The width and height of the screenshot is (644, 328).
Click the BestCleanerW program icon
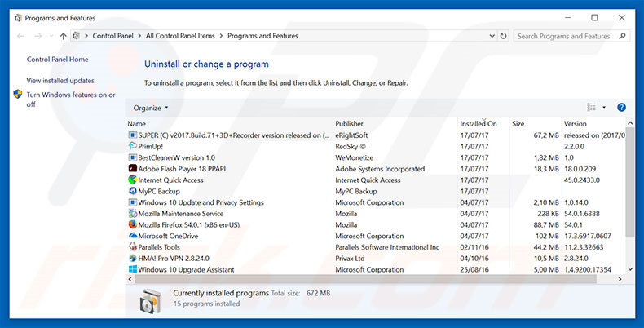pyautogui.click(x=132, y=157)
